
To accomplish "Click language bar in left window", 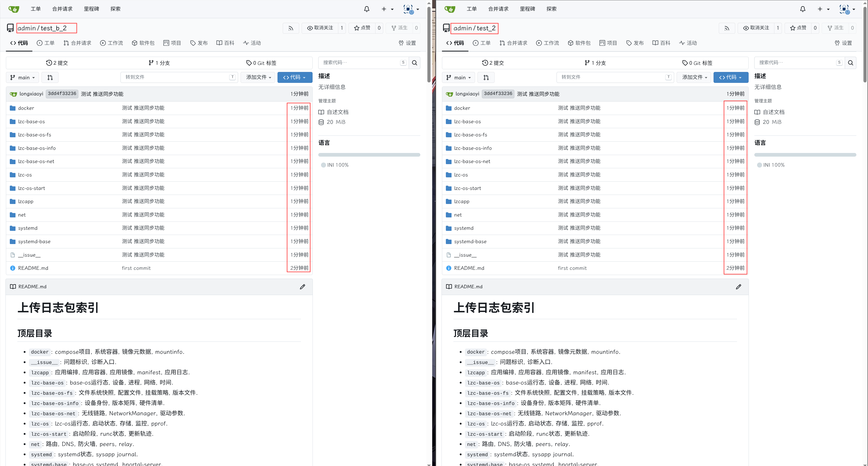I will [x=369, y=155].
